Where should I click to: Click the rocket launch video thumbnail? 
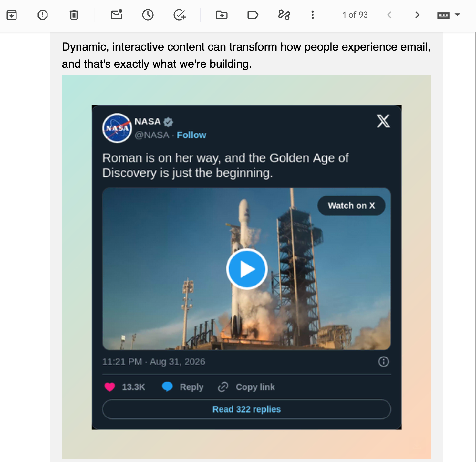point(247,269)
